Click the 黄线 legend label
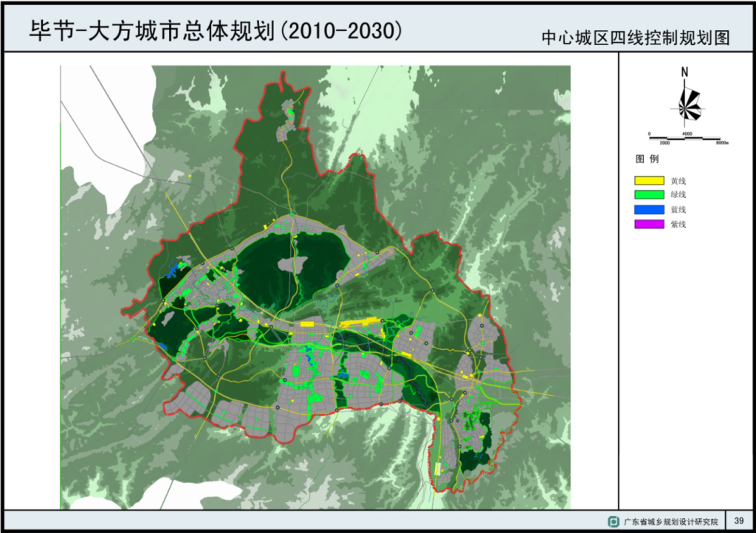756x533 pixels. tap(678, 180)
